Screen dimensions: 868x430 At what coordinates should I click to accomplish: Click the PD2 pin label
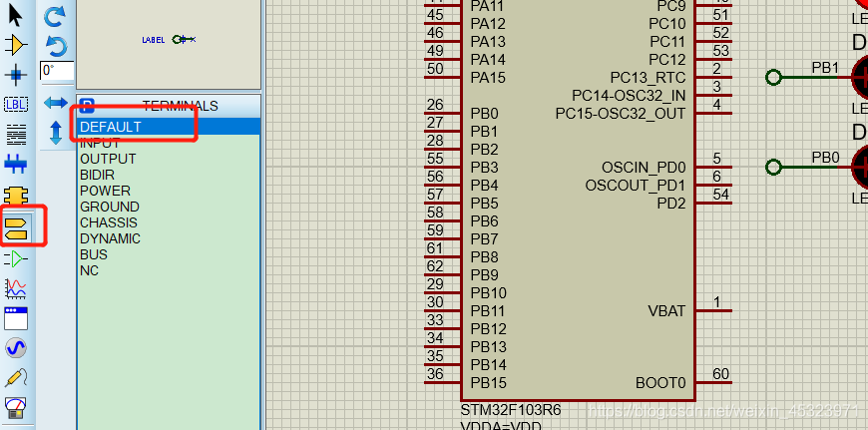pos(671,204)
